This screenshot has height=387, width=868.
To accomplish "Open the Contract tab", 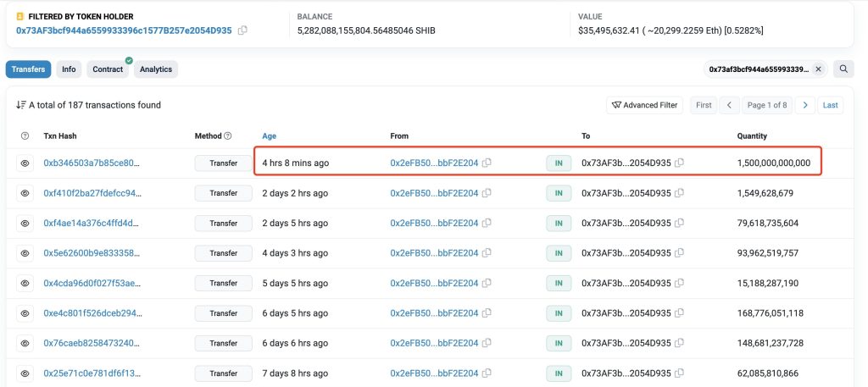I will pos(108,69).
